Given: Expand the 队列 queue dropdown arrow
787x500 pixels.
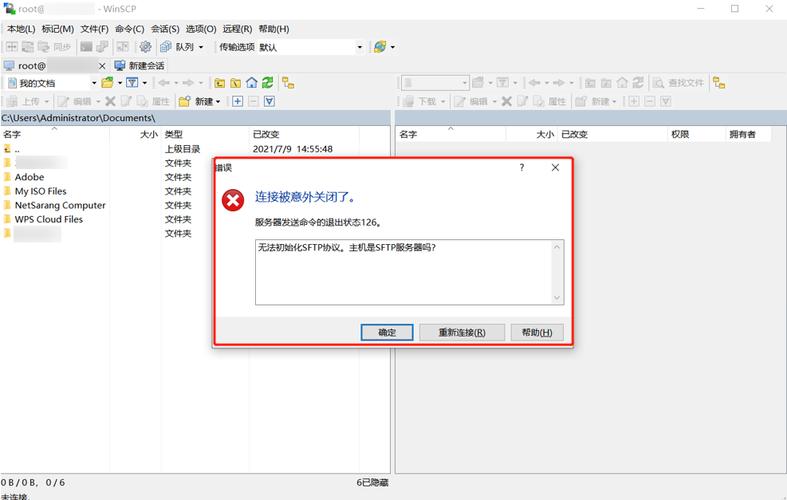Looking at the screenshot, I should [x=201, y=47].
